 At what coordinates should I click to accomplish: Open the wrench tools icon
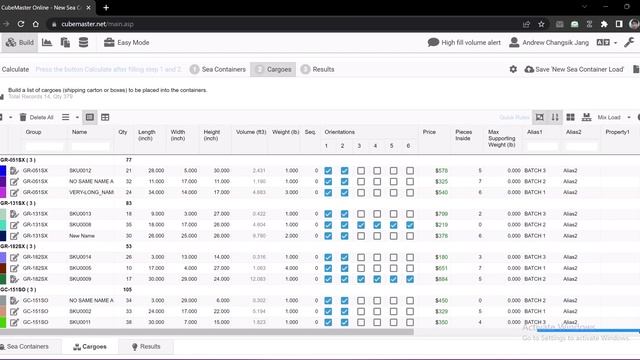coord(629,42)
